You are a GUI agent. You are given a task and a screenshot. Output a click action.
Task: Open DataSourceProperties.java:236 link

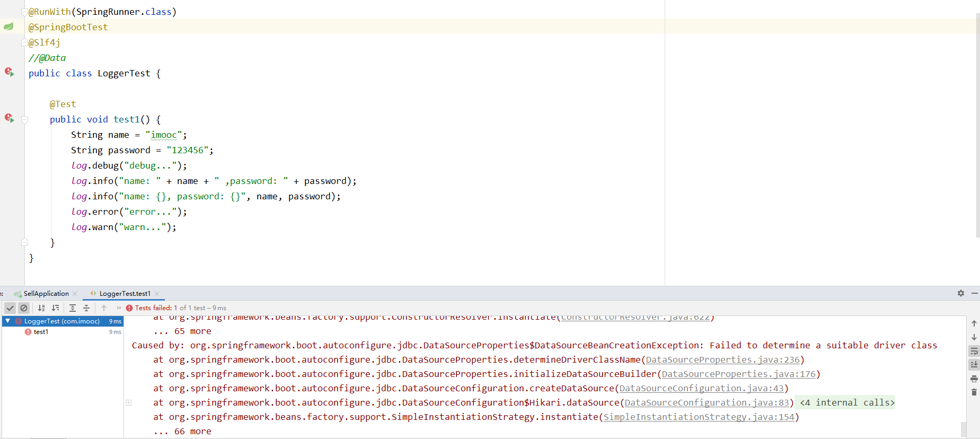click(x=722, y=360)
